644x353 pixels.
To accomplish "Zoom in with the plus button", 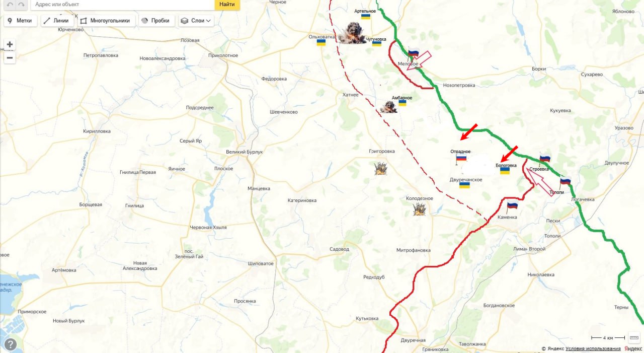I will 10,44.
